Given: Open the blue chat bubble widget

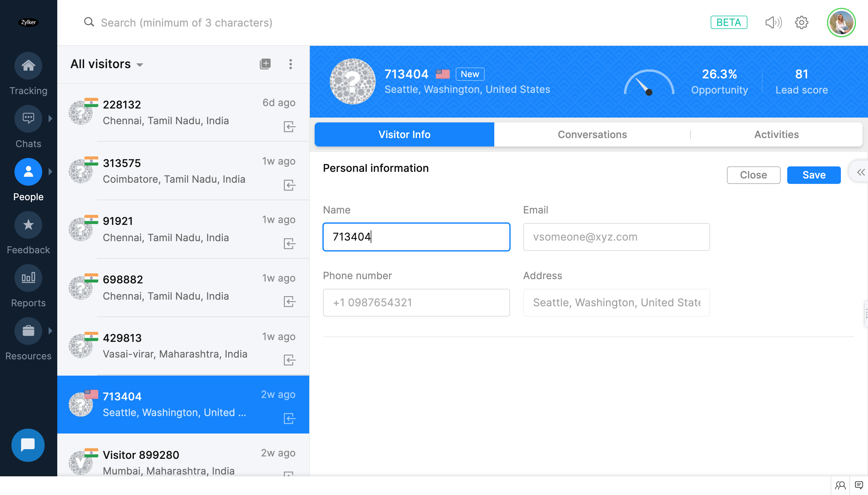Looking at the screenshot, I should pos(28,445).
